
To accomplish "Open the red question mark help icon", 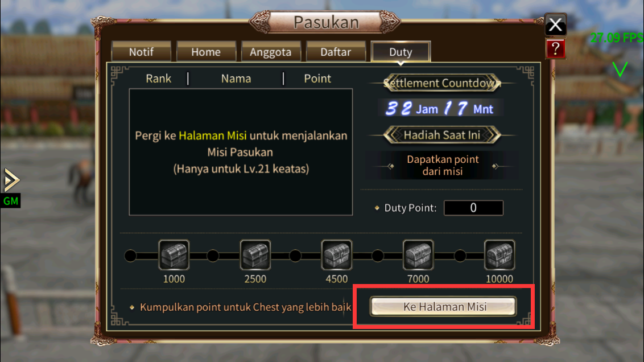I will click(555, 49).
